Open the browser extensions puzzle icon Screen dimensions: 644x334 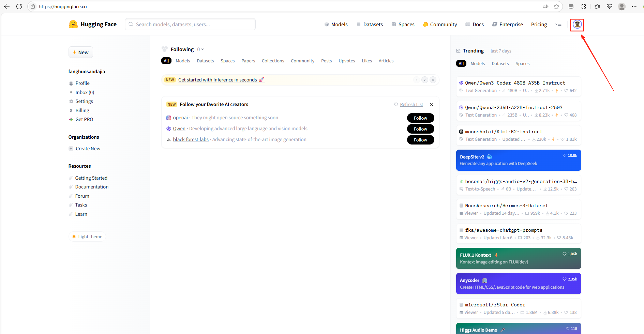pos(583,6)
